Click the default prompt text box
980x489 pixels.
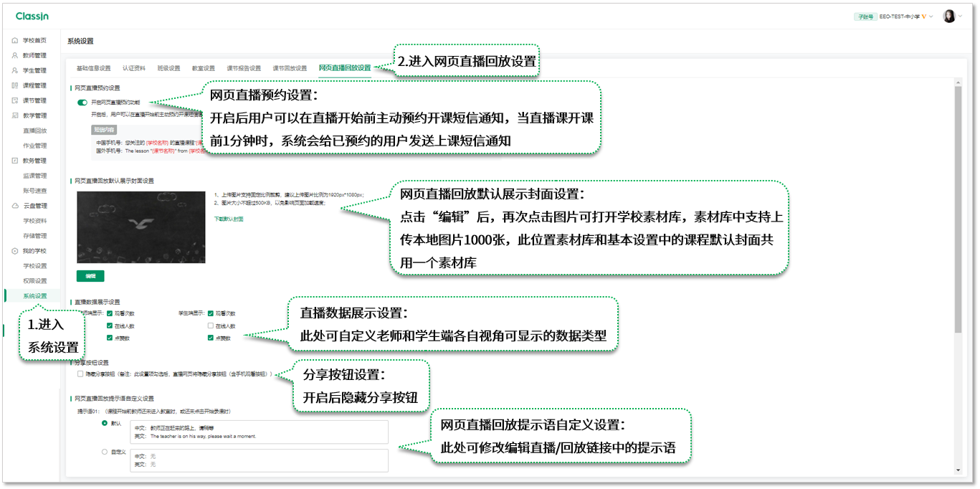(260, 432)
